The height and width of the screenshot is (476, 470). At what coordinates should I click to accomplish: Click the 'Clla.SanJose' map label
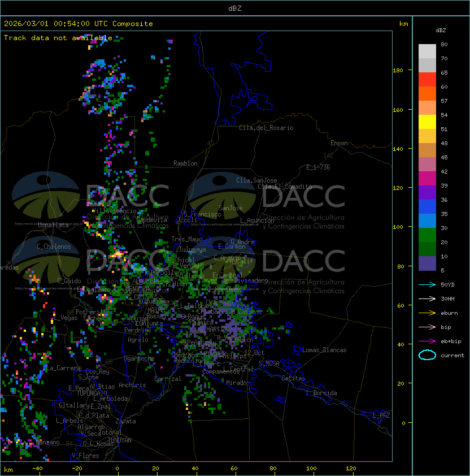[256, 180]
